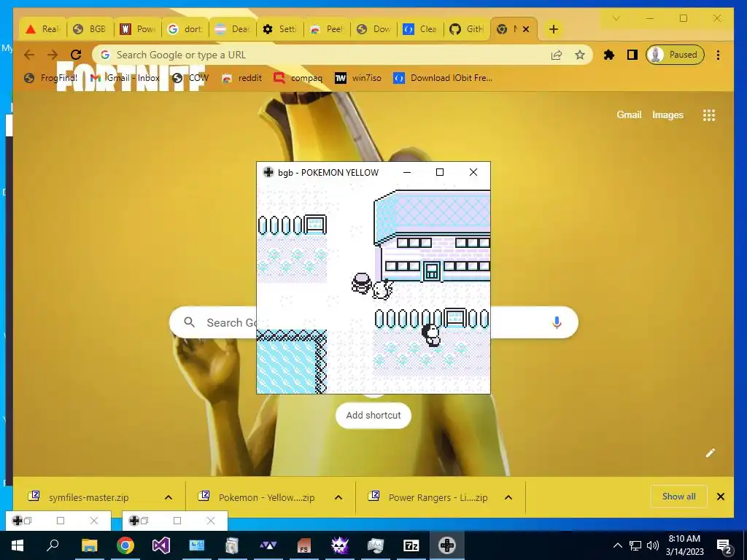747x560 pixels.
Task: Bookmark this page with the star icon
Action: pos(579,55)
